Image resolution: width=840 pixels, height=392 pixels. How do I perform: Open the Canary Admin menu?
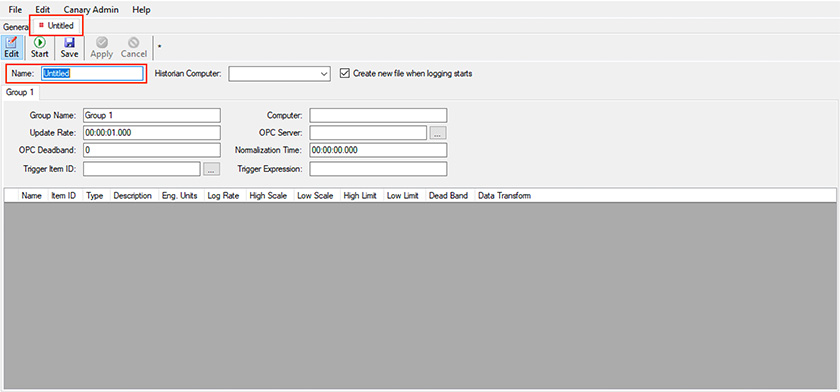click(x=91, y=10)
